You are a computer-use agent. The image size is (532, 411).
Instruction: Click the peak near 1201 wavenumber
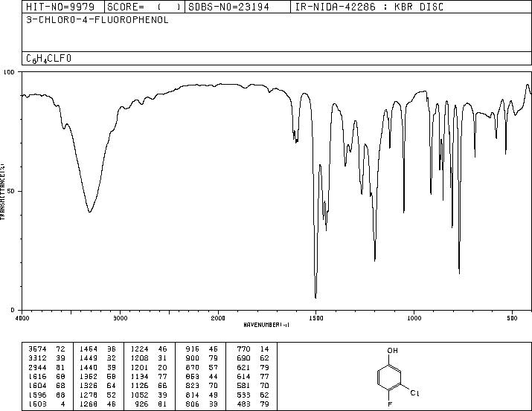(x=374, y=261)
